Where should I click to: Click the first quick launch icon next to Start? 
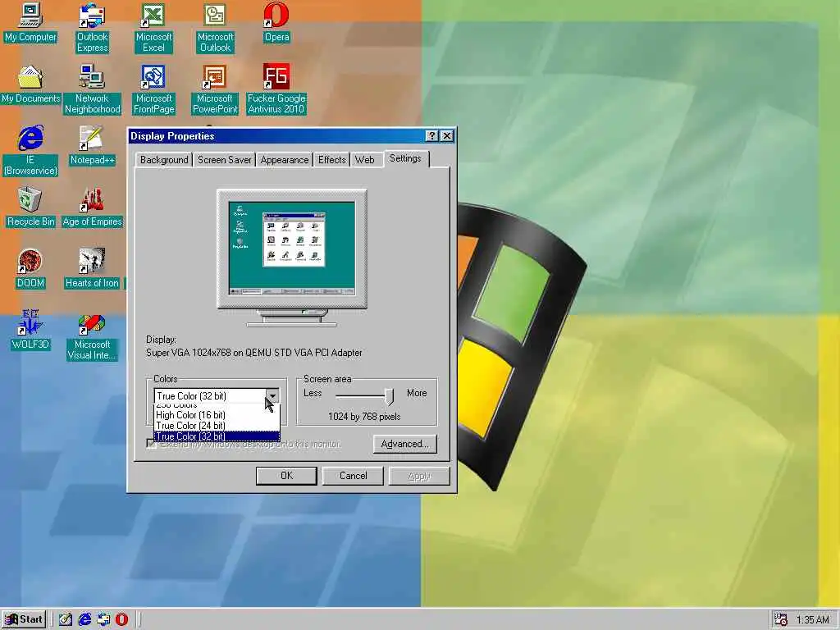coord(66,619)
